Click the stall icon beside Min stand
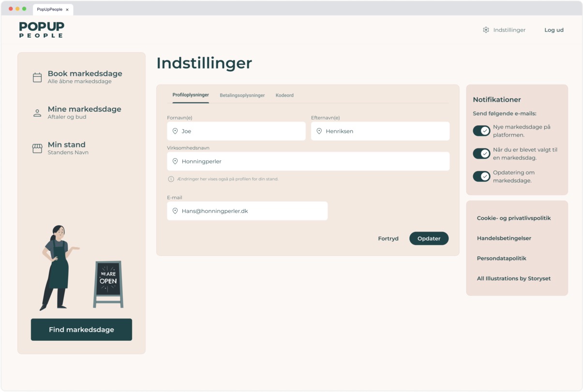This screenshot has width=583, height=392. (37, 148)
